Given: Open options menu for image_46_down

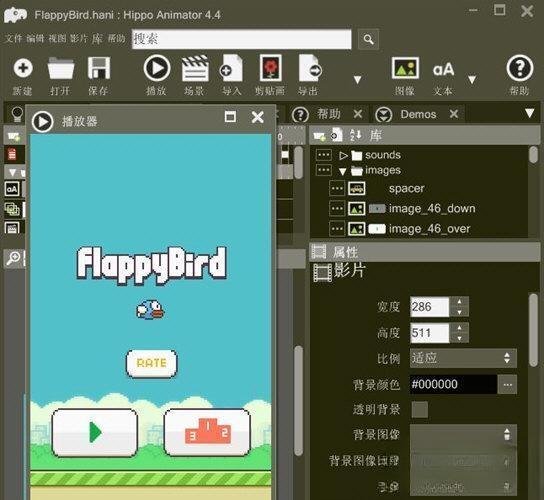Looking at the screenshot, I should [337, 209].
